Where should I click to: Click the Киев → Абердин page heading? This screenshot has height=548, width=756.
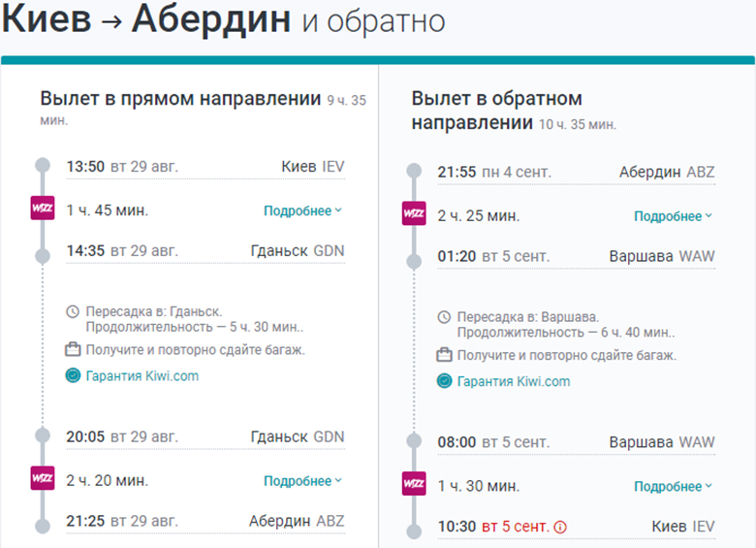[147, 21]
